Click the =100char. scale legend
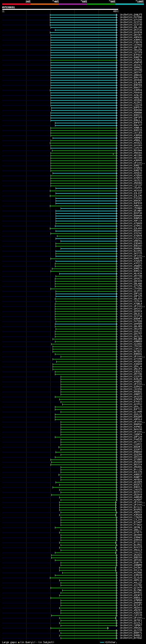 (111, 642)
